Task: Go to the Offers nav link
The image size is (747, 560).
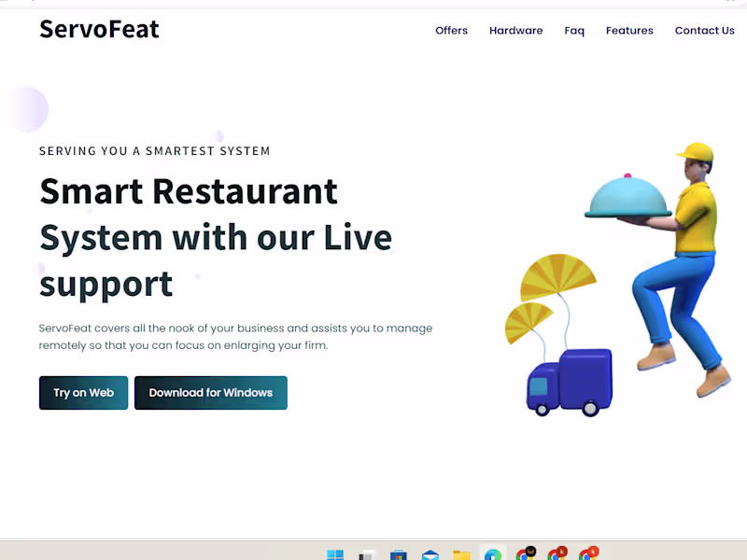Action: tap(451, 31)
